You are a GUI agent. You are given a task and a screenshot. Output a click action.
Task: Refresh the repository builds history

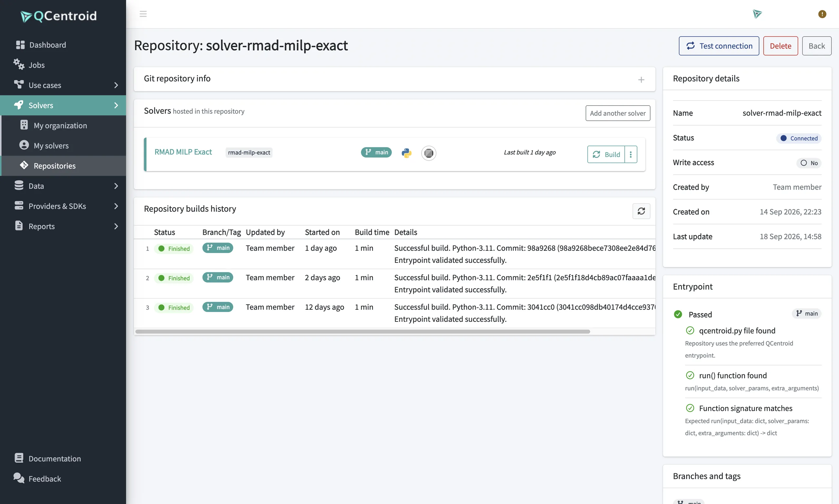(641, 211)
